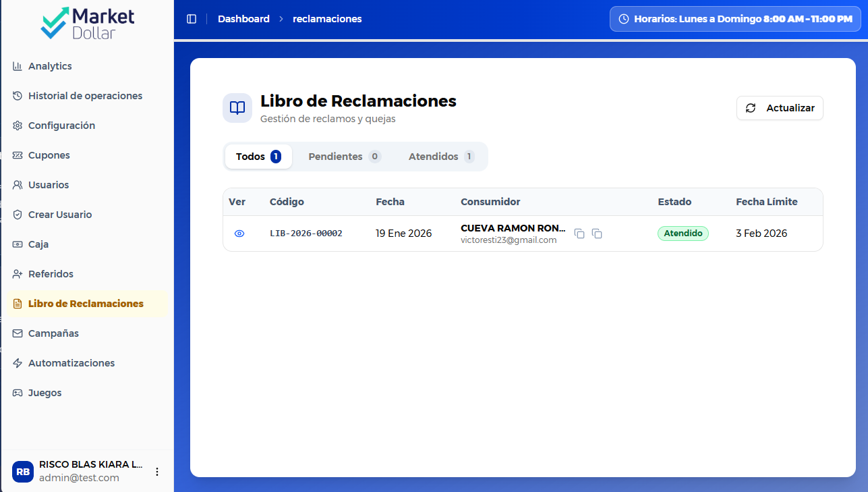Click the Crear Usuario shield icon
The image size is (868, 492).
click(x=18, y=215)
